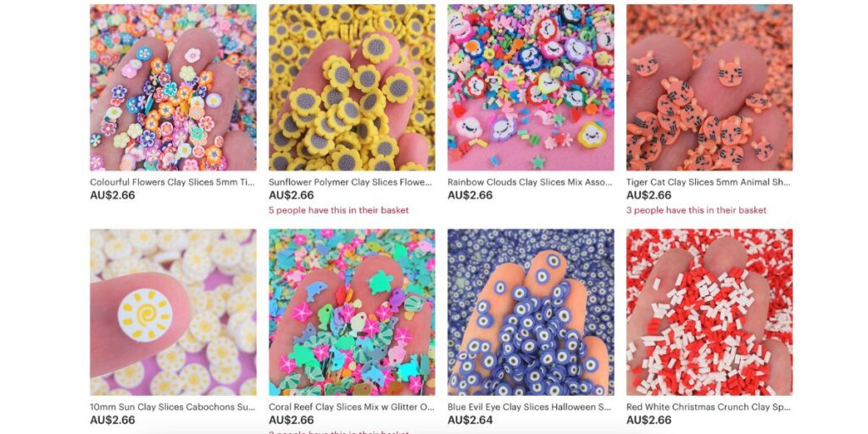868x434 pixels.
Task: Open the Tiger Cat Clay Slices image
Action: (x=709, y=87)
